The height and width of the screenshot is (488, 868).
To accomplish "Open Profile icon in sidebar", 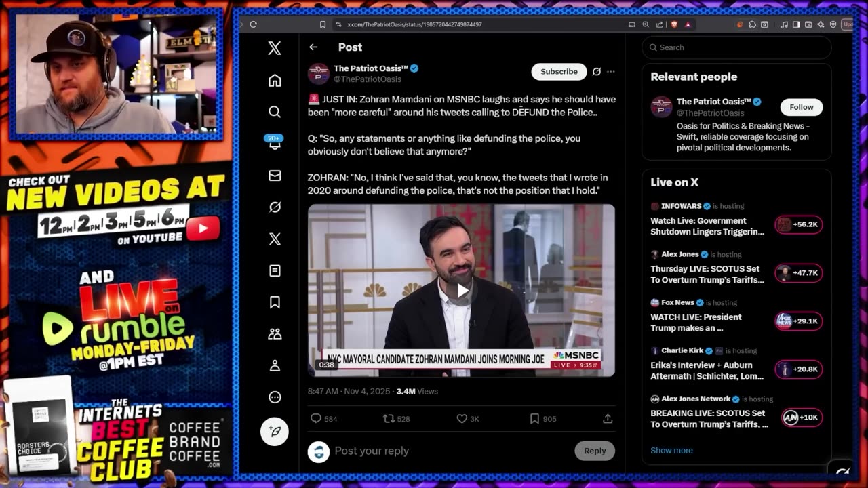I will [275, 365].
